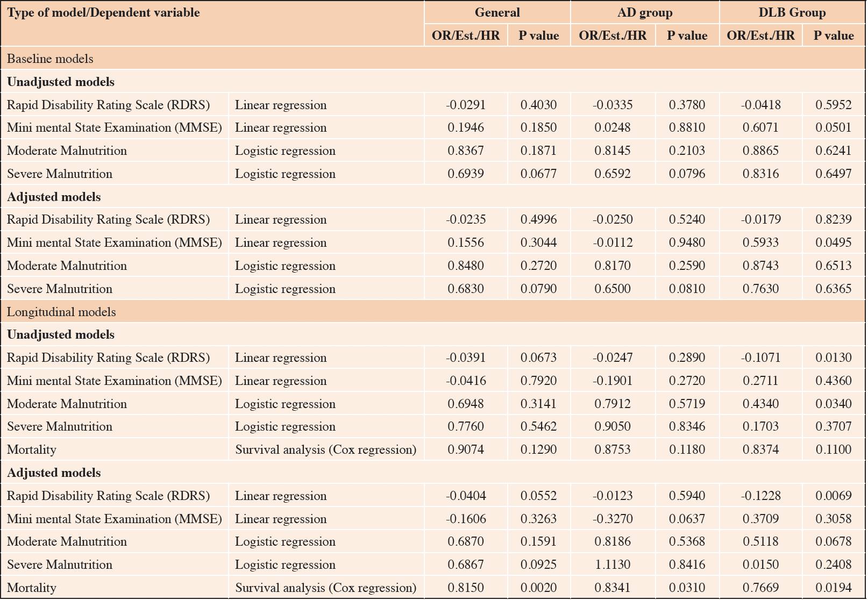Viewport: 868px width, 600px height.
Task: Click AD hazard ratio 0.8753
Action: coord(613,449)
